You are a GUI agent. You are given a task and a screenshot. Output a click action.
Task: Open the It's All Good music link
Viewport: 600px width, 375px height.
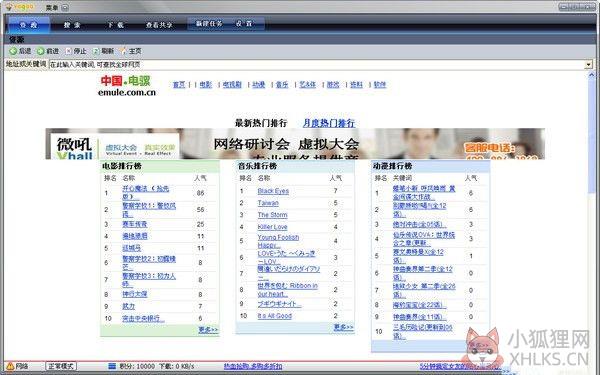[x=275, y=316]
